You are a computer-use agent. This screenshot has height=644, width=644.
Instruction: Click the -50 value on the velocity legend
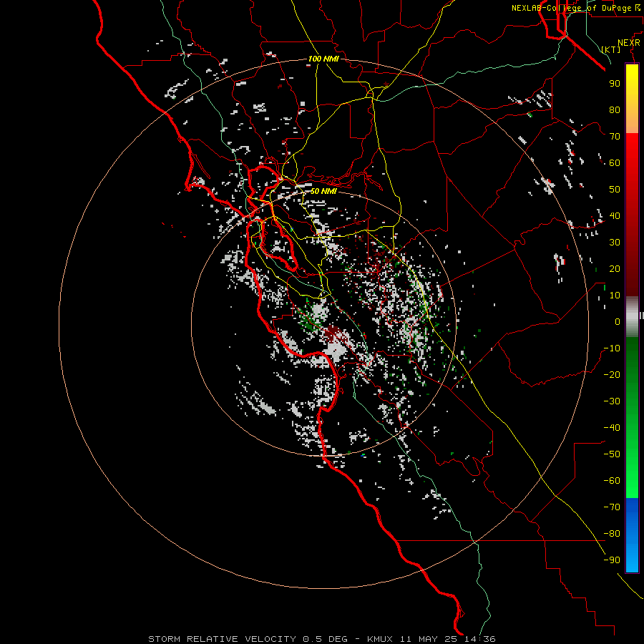(612, 454)
